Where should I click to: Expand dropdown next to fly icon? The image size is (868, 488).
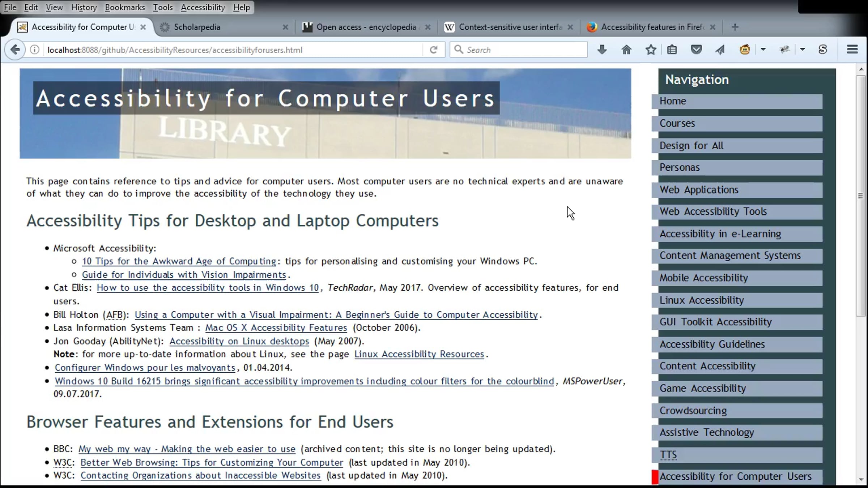(x=803, y=50)
